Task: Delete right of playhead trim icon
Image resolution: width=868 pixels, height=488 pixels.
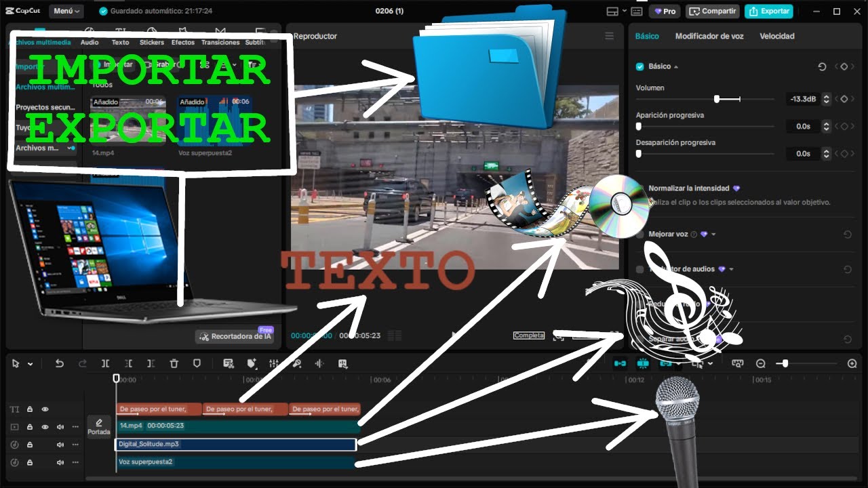Action: coord(151,363)
